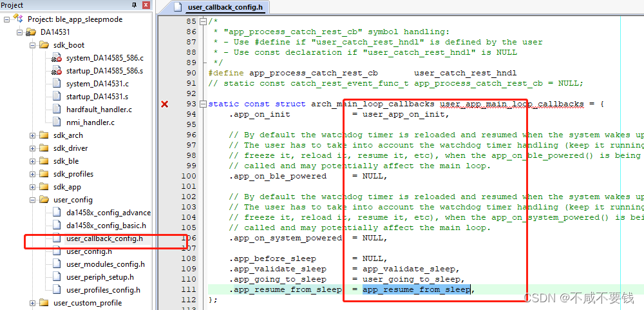
Task: Collapse the user_config folder
Action: pyautogui.click(x=33, y=200)
